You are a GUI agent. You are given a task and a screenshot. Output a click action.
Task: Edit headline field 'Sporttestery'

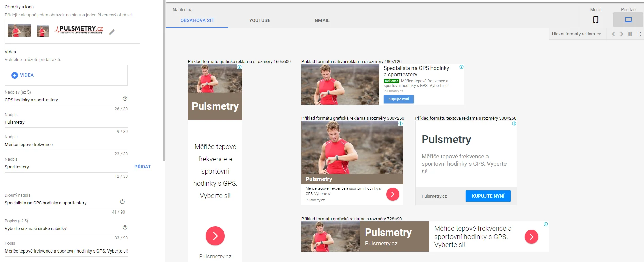click(x=66, y=167)
